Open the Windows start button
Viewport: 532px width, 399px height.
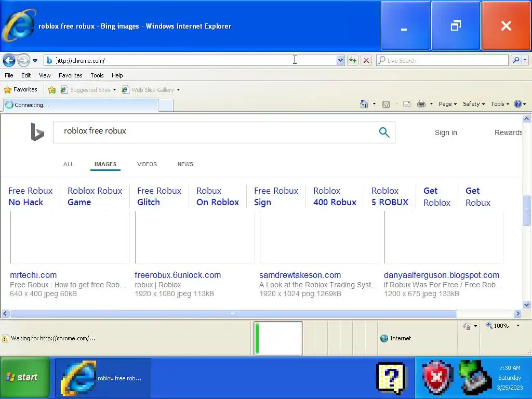tap(25, 377)
